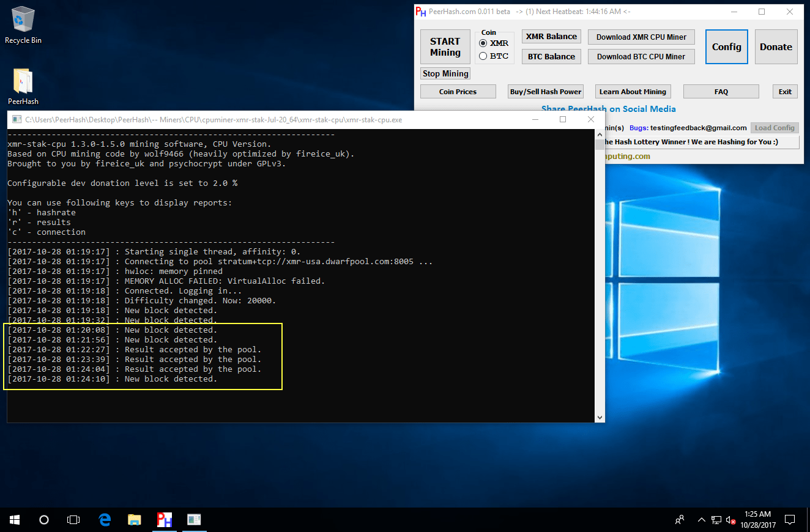Image resolution: width=810 pixels, height=532 pixels.
Task: Click 'Configurable dev donation level' line
Action: (122, 183)
